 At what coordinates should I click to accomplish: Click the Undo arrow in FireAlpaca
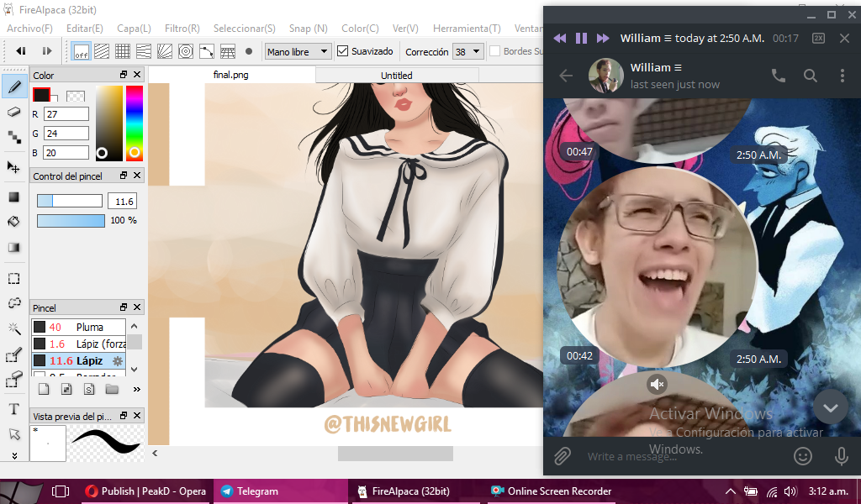click(x=21, y=51)
